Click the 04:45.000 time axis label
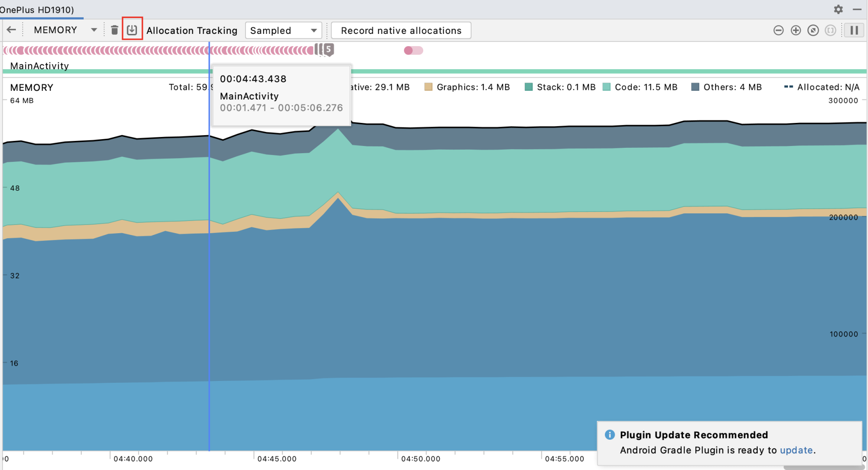Image resolution: width=868 pixels, height=470 pixels. [277, 459]
